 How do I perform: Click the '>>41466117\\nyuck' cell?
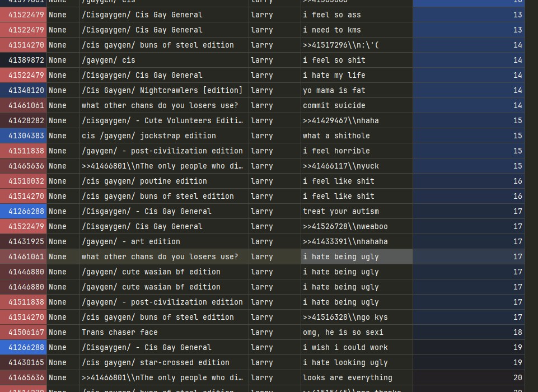(357, 166)
